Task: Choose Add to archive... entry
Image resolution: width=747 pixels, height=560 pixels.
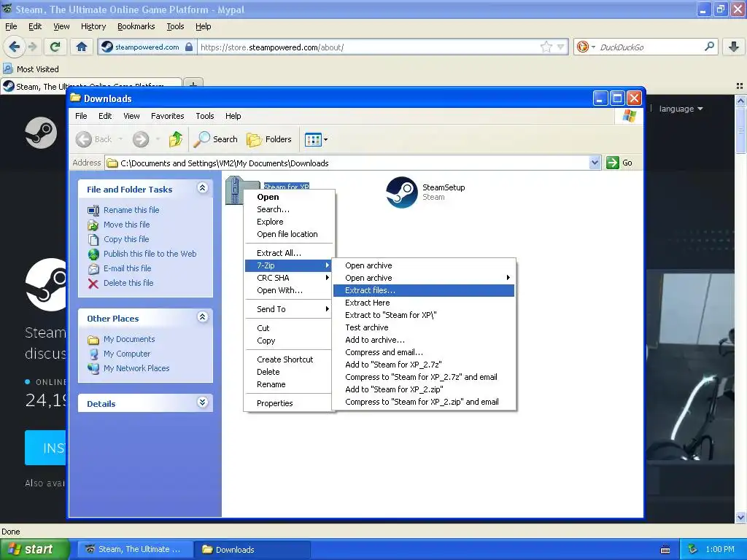Action: pyautogui.click(x=424, y=340)
